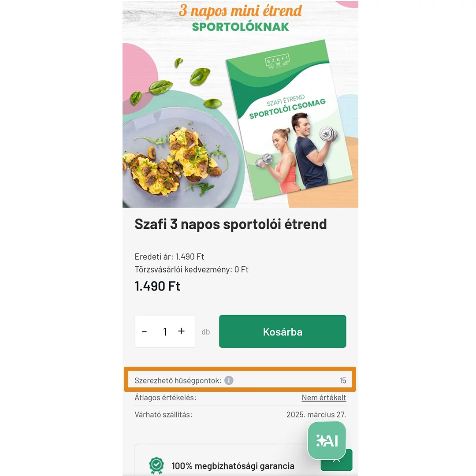Click the 100% megbízhatósági garancia text
The image size is (476, 476).
pos(233,466)
